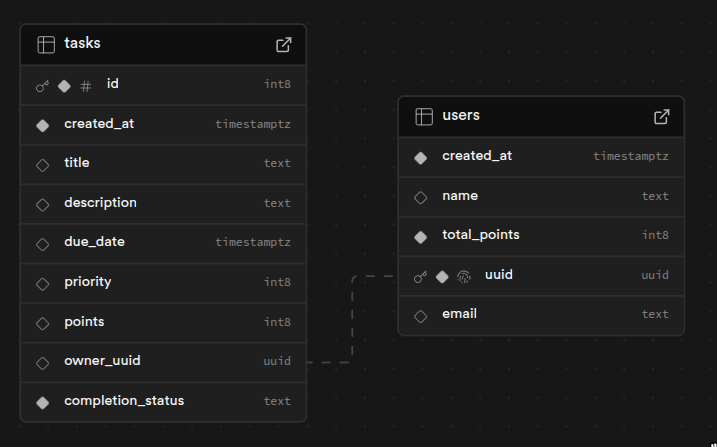This screenshot has height=447, width=717.
Task: Click the filled diamond next to total_points
Action: (x=421, y=236)
